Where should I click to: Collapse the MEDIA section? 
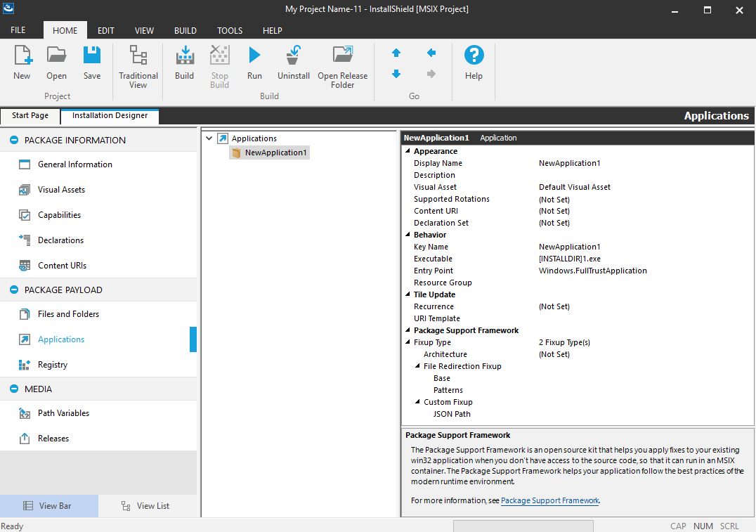[14, 389]
